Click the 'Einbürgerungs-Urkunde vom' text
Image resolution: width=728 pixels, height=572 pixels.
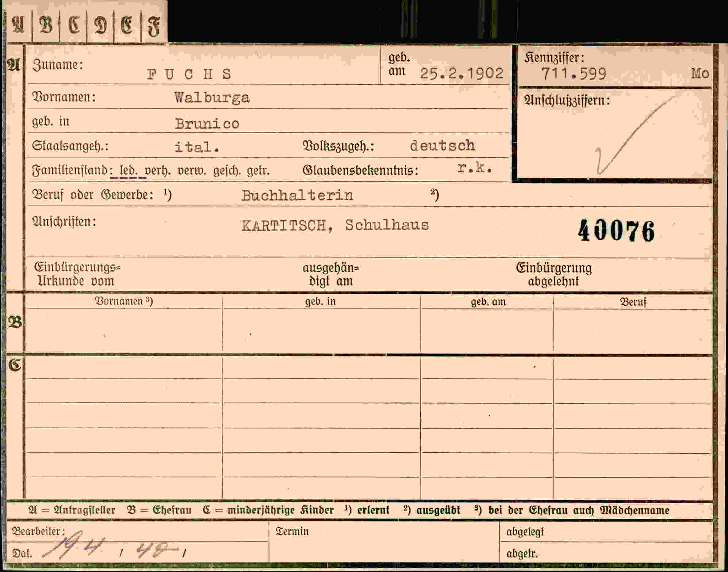point(77,274)
